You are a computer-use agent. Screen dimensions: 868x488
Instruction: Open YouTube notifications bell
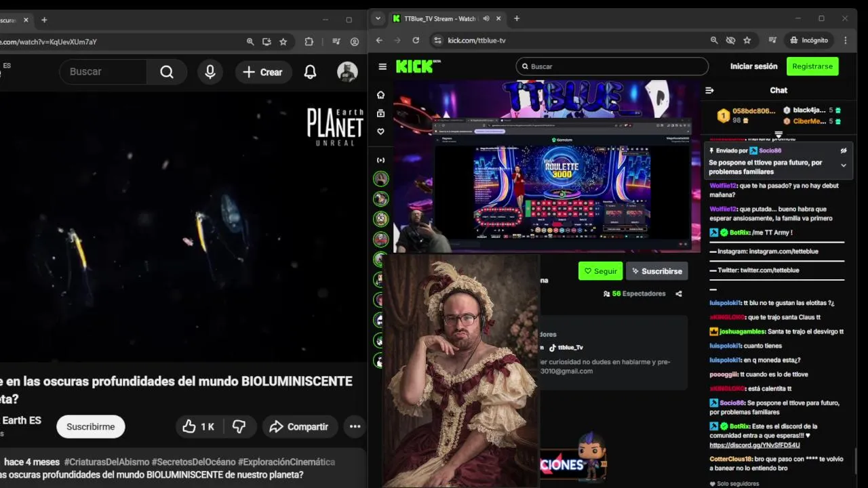[310, 72]
